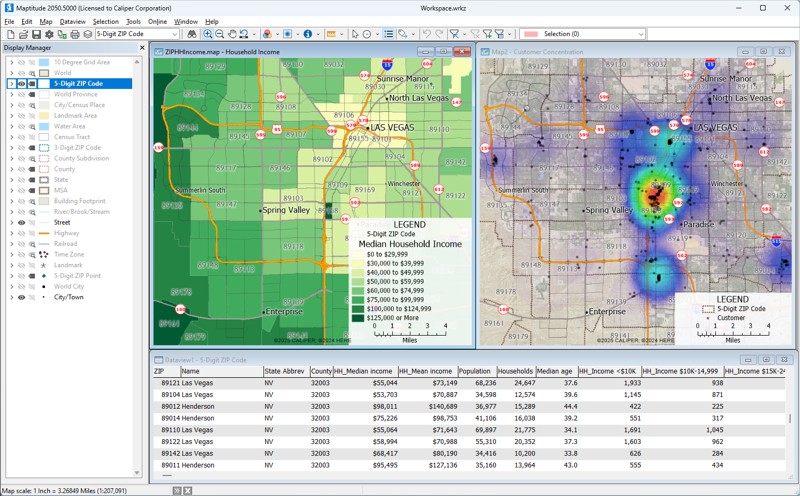800x496 pixels.
Task: Click the Open file folder icon
Action: point(23,34)
